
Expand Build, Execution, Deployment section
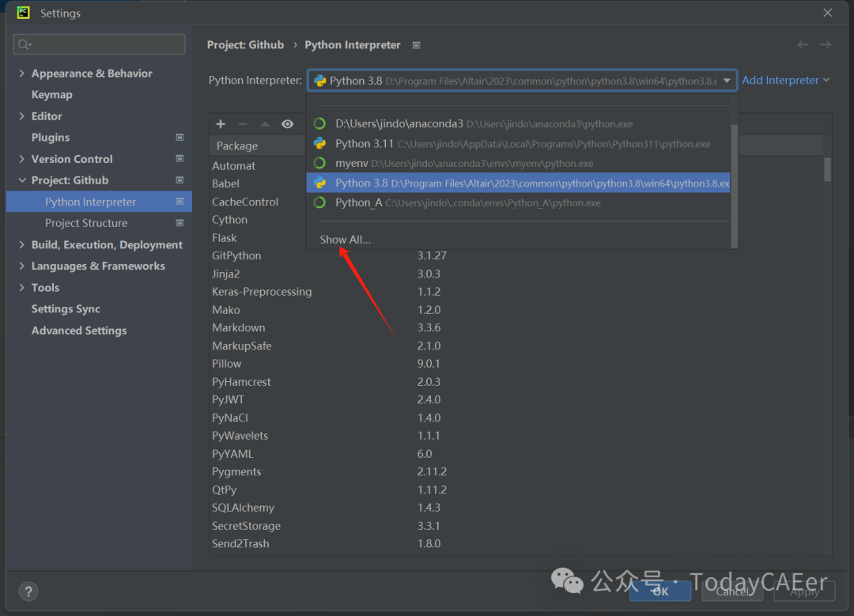22,244
